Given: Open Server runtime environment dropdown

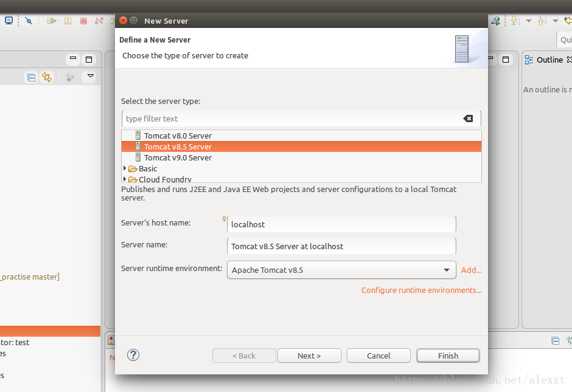Looking at the screenshot, I should 341,270.
